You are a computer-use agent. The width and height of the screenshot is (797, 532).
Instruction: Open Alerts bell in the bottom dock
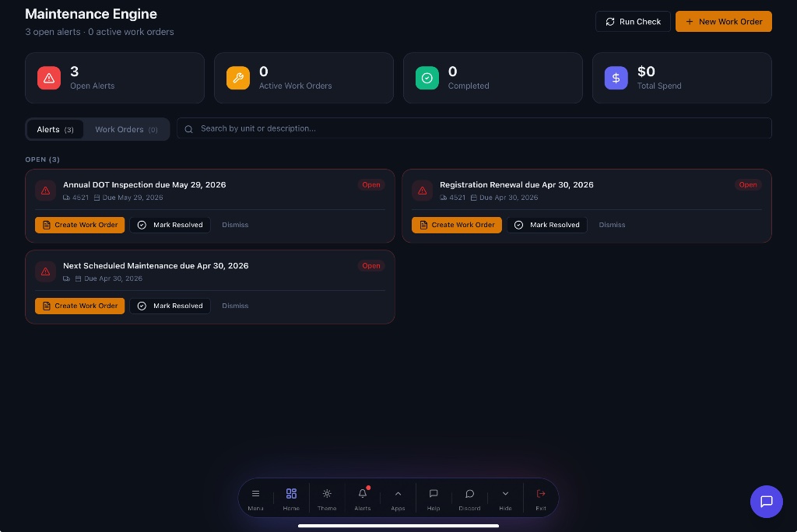363,499
